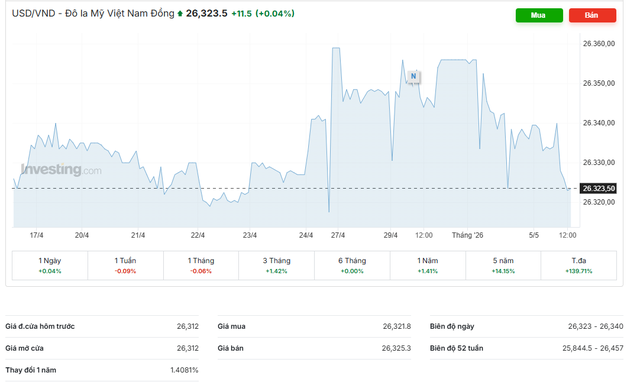The height and width of the screenshot is (382, 640).
Task: Click the Biên độ 52 tuần label
Action: (x=456, y=349)
